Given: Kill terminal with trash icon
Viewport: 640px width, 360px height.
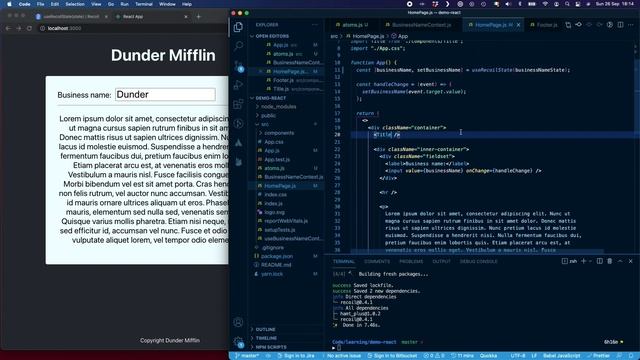Looking at the screenshot, I should pos(610,261).
